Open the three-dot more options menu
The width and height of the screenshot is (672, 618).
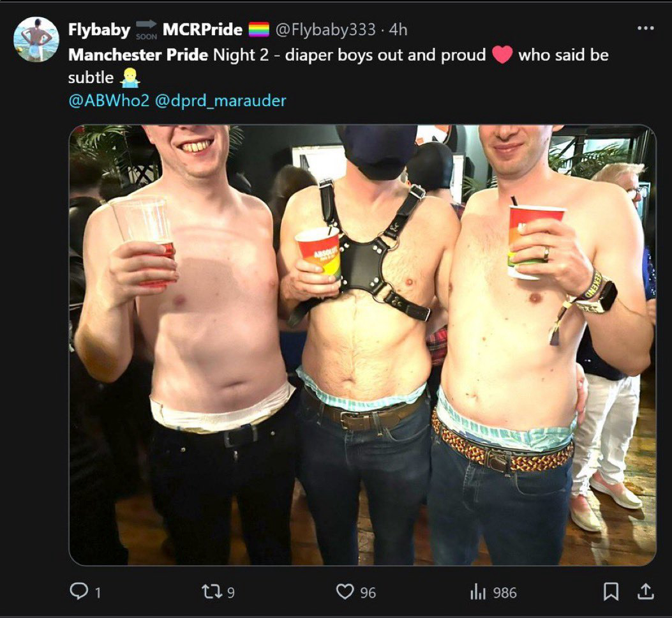[645, 28]
